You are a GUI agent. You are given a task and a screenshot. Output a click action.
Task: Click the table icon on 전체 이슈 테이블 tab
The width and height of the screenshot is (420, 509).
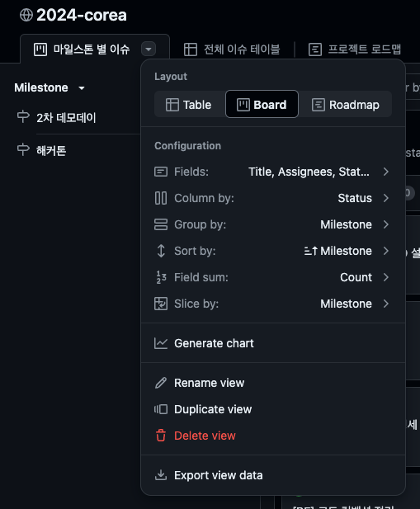tap(191, 49)
